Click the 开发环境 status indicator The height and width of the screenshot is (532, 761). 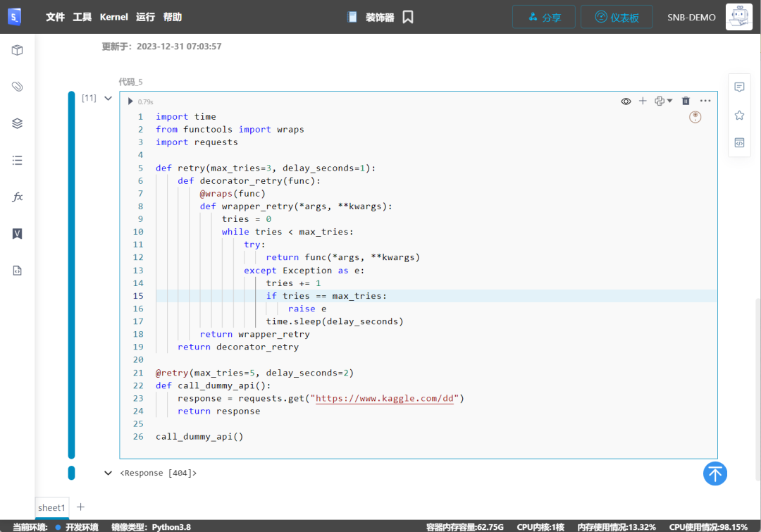pos(77,526)
